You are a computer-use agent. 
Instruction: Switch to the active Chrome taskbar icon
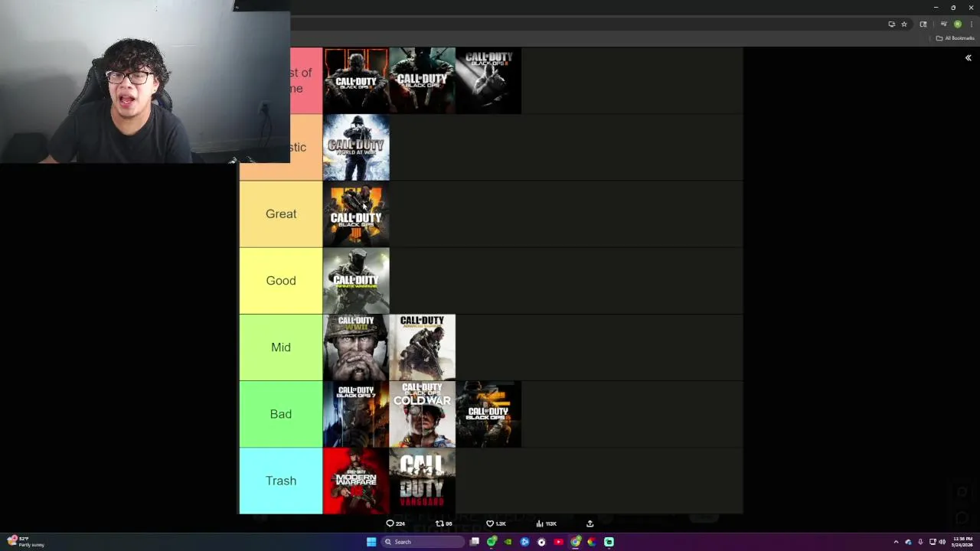tap(575, 542)
